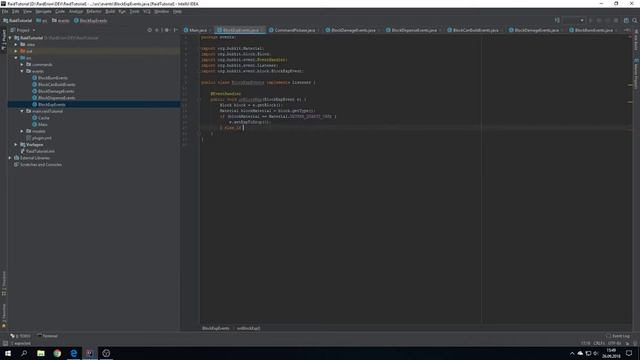Show hidden editor tabs list

tap(627, 30)
